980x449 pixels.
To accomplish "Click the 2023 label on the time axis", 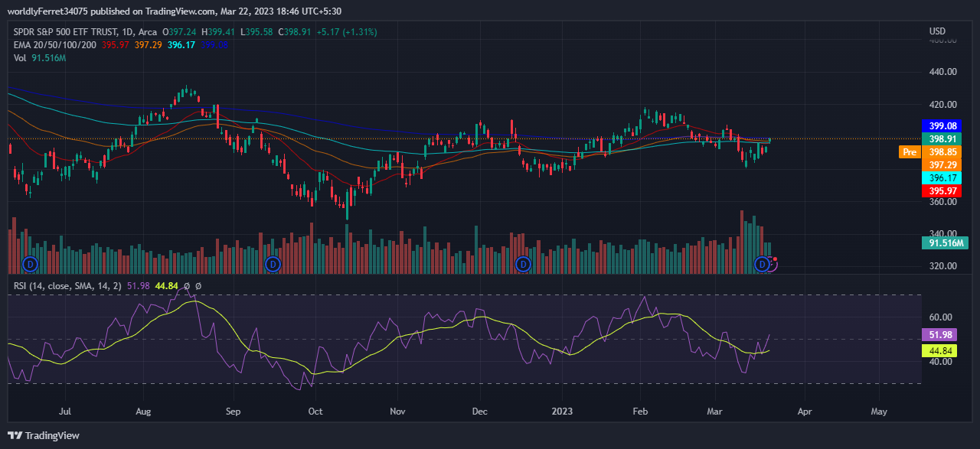I will (x=563, y=412).
